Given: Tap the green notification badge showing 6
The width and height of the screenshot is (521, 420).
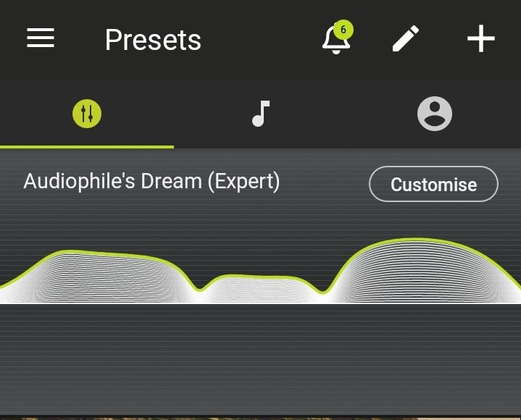Looking at the screenshot, I should click(343, 30).
